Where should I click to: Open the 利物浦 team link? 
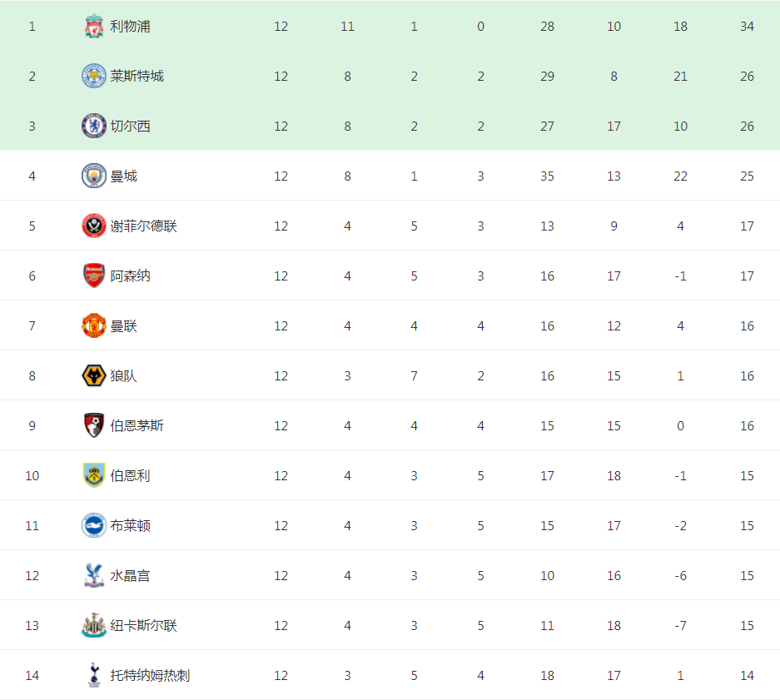[131, 27]
